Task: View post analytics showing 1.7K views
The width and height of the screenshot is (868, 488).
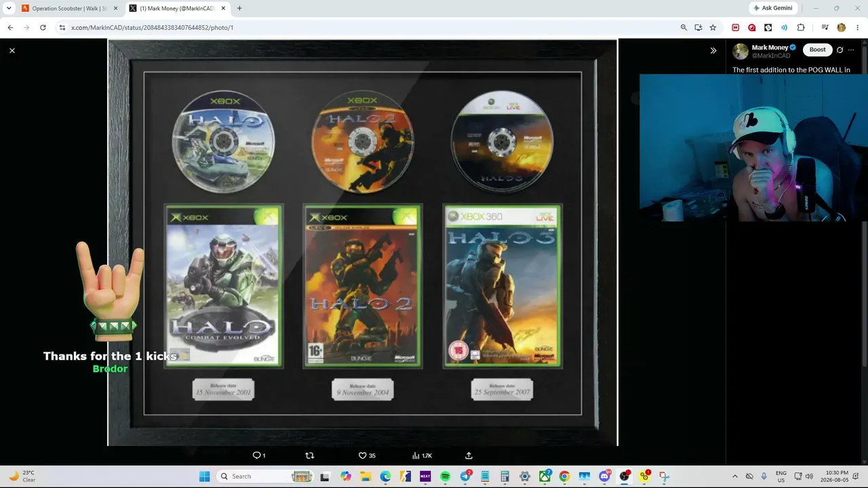Action: (422, 455)
